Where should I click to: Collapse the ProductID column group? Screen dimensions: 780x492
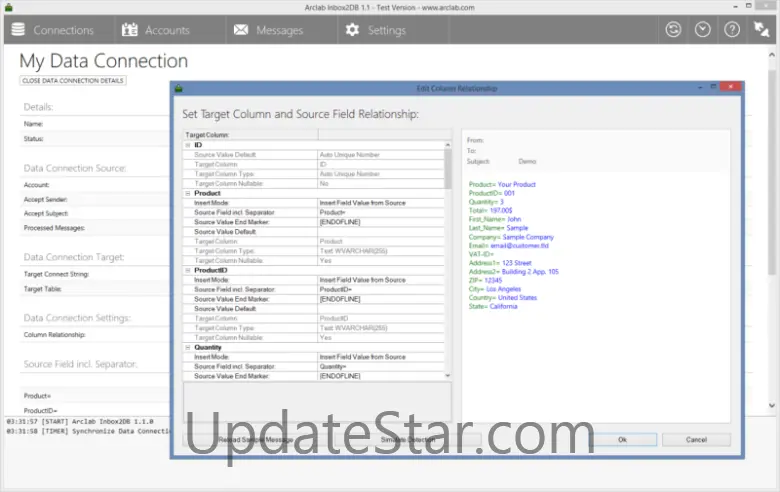pos(188,271)
